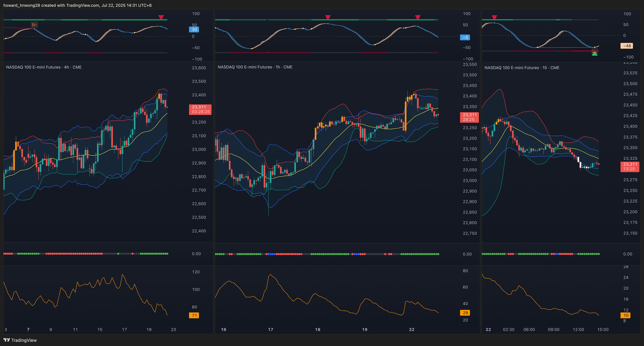Click the 23,525 price level on the 15-minute axis
644x346 pixels.
click(630, 73)
